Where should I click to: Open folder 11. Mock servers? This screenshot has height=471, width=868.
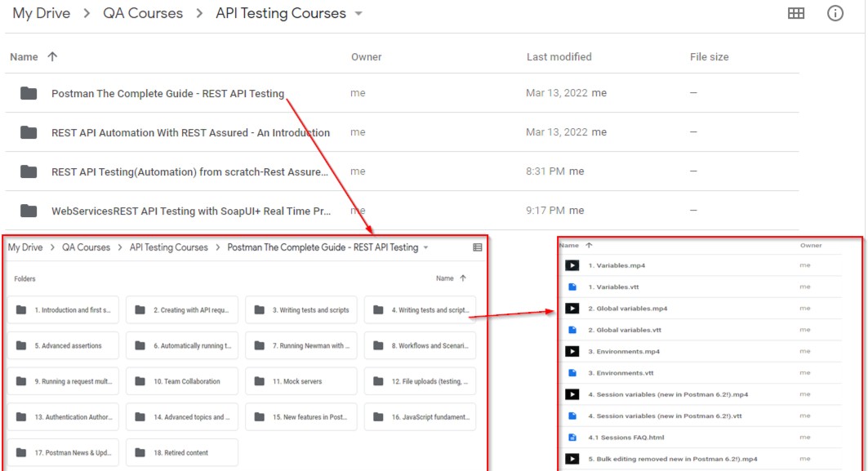click(x=301, y=381)
